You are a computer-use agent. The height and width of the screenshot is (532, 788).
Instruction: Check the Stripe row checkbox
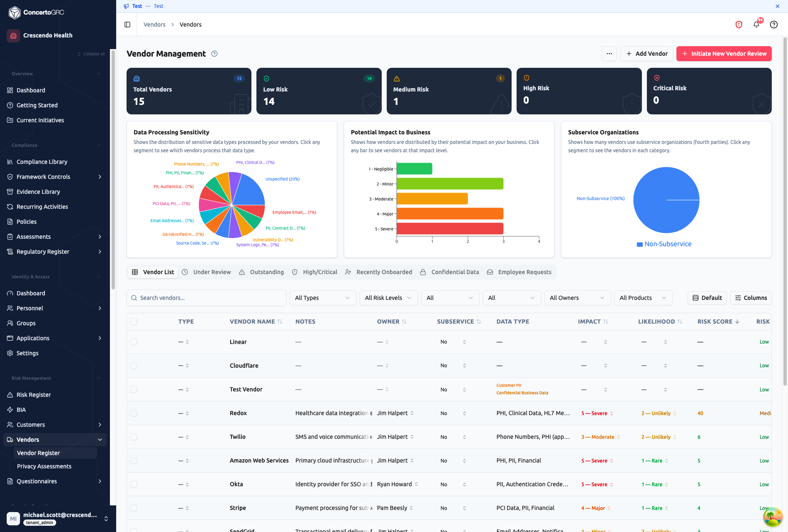tap(134, 508)
